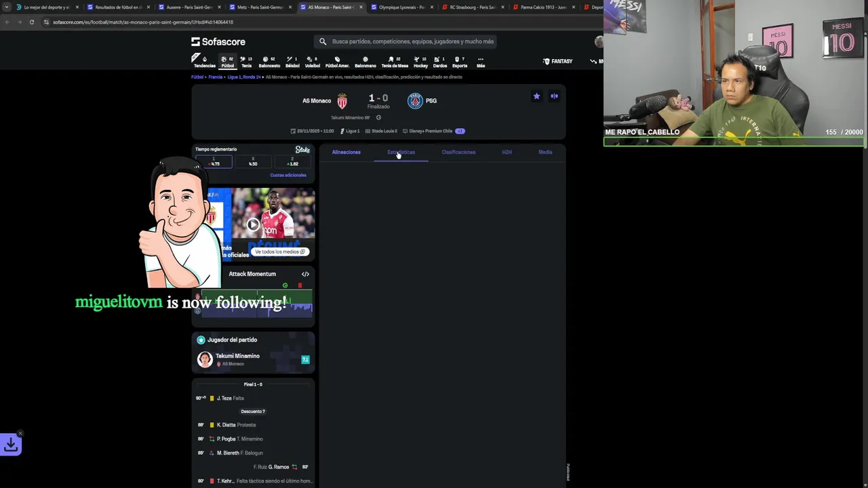The width and height of the screenshot is (868, 488).
Task: Open the Tendencias sports category
Action: (204, 62)
